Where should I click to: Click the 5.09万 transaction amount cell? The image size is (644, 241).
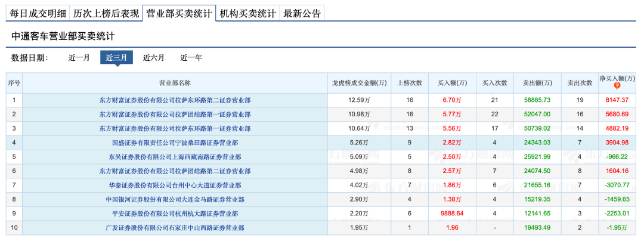point(359,157)
